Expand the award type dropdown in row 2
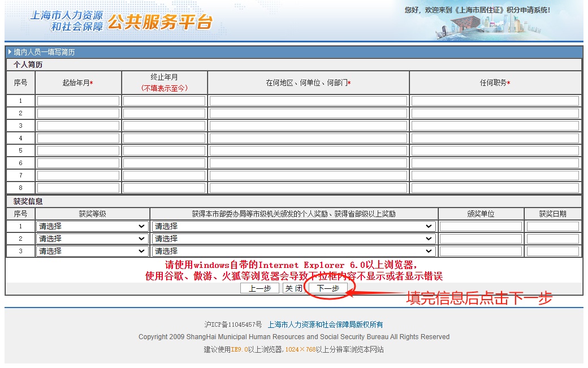The height and width of the screenshot is (368, 588). pos(293,239)
